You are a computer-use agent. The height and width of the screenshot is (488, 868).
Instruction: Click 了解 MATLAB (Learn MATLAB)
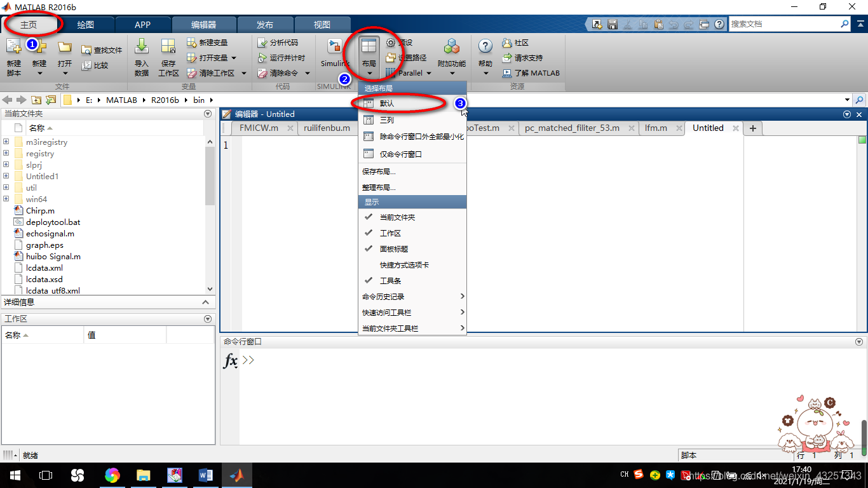pyautogui.click(x=531, y=73)
